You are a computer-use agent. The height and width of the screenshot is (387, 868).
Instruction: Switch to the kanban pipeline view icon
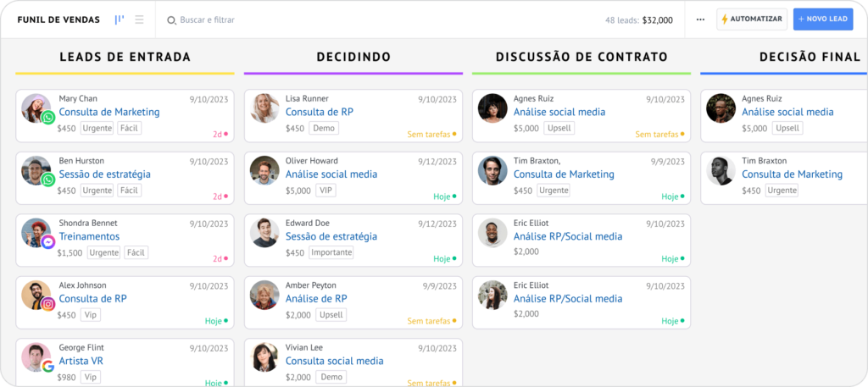[120, 19]
